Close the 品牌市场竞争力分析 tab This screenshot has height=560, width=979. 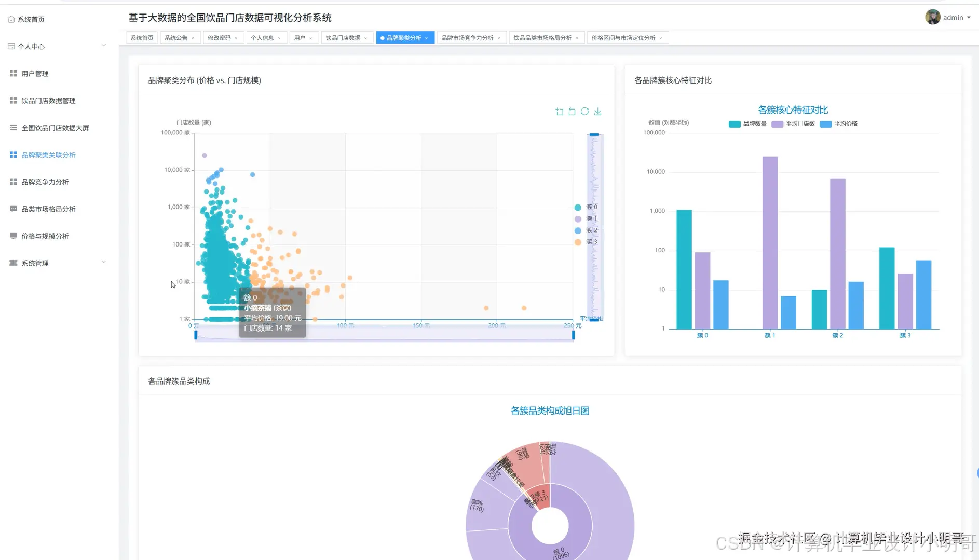pyautogui.click(x=499, y=38)
